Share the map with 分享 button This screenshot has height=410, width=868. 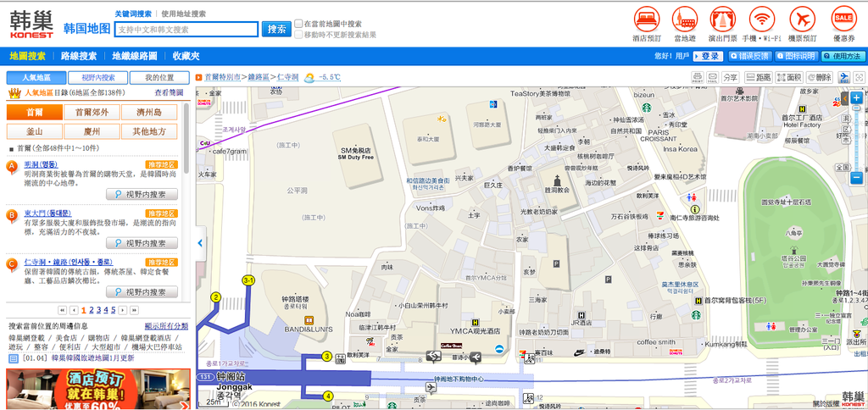tap(731, 77)
